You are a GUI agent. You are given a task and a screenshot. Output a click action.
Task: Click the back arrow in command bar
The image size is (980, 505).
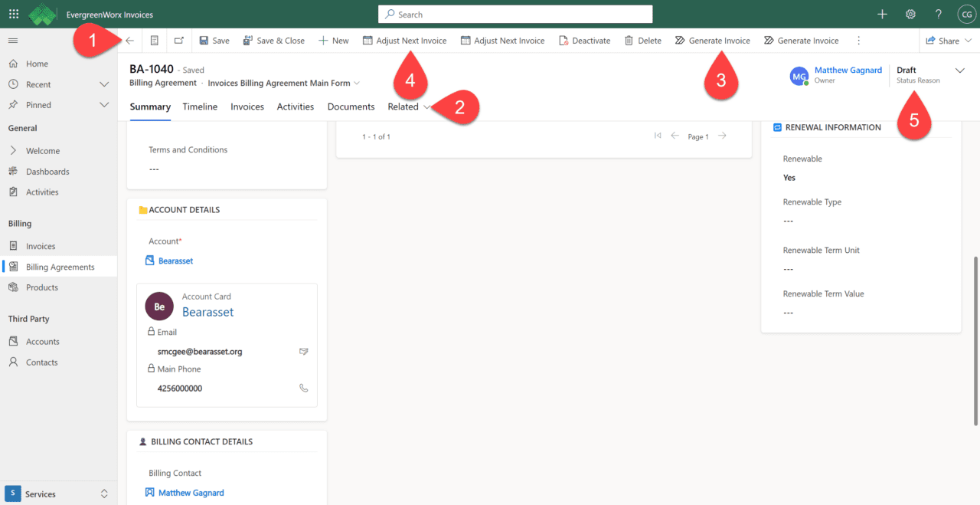129,41
